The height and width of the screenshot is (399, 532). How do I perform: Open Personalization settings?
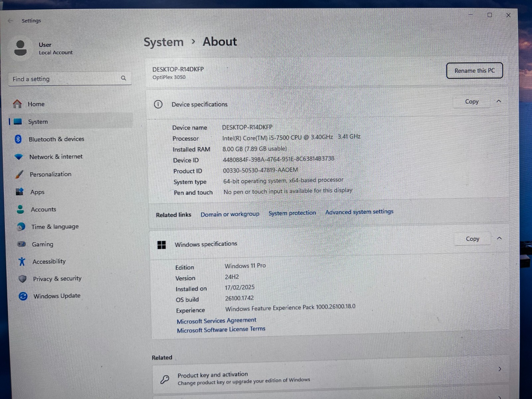[x=51, y=174]
